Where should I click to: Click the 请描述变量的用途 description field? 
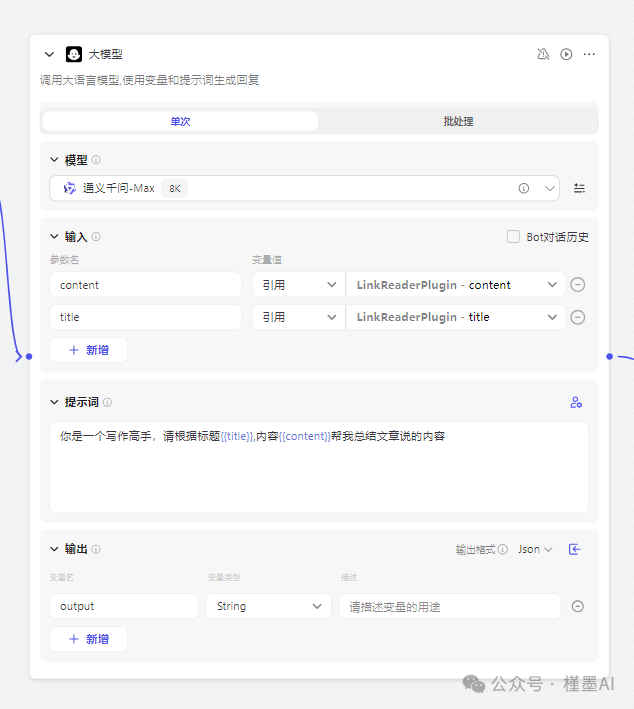click(450, 606)
